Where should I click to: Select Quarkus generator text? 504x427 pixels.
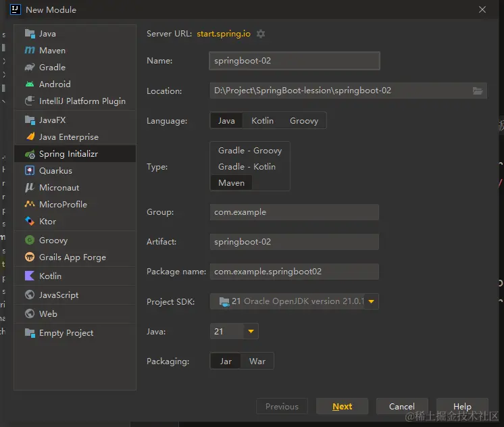(x=55, y=171)
